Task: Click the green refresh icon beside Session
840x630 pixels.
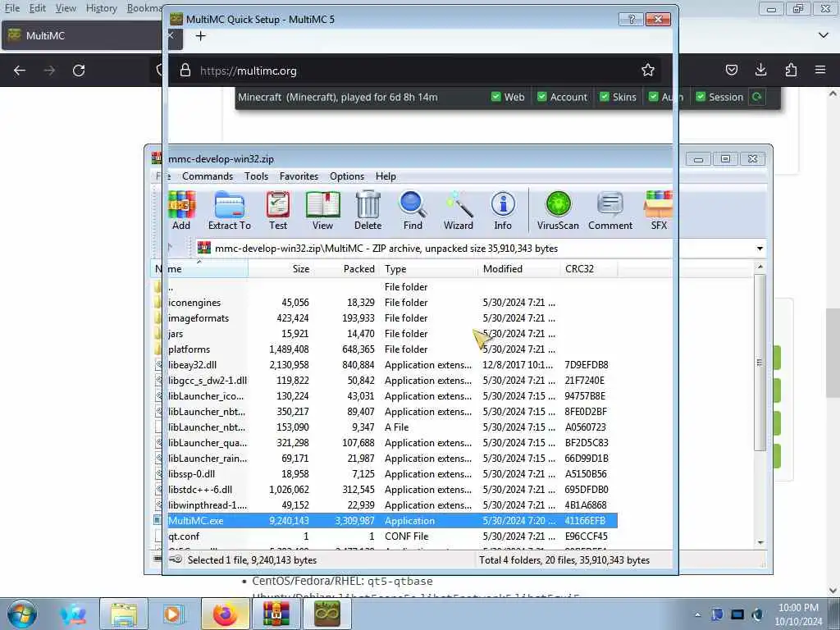Action: point(757,97)
